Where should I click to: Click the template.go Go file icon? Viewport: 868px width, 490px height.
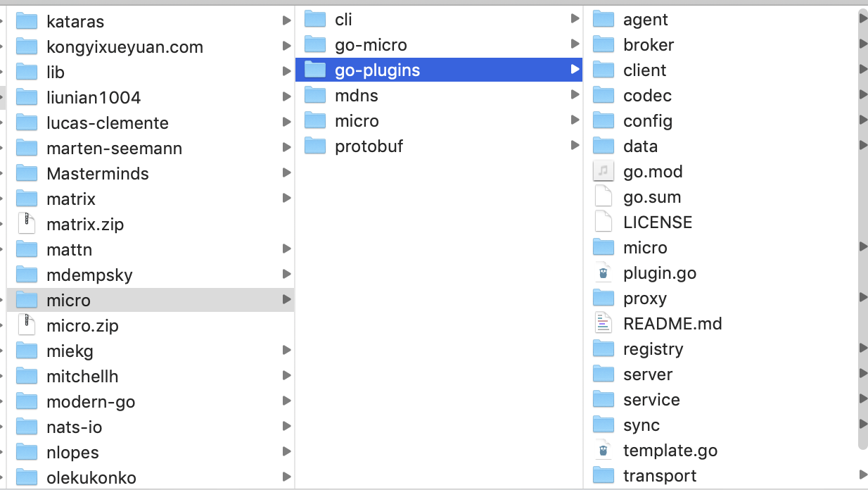pyautogui.click(x=604, y=450)
